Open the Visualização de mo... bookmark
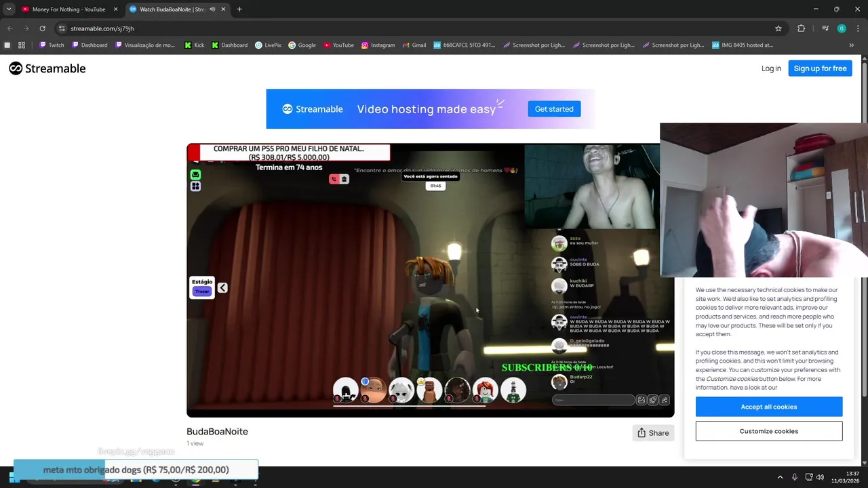The height and width of the screenshot is (488, 868). click(x=145, y=45)
